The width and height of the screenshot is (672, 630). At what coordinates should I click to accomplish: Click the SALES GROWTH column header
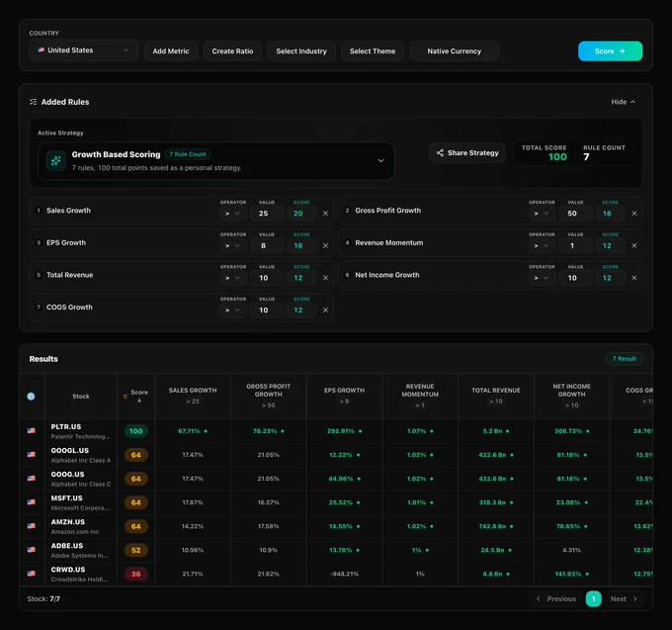pyautogui.click(x=193, y=396)
